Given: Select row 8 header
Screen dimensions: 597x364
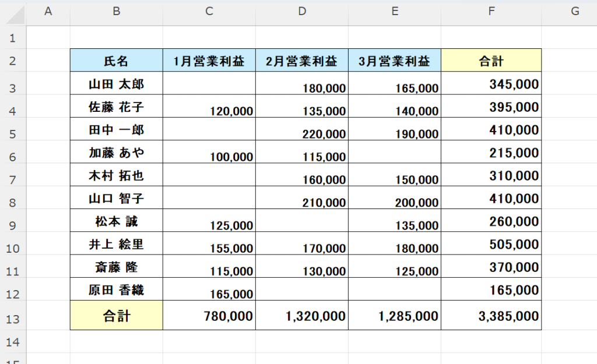Looking at the screenshot, I should pos(13,202).
